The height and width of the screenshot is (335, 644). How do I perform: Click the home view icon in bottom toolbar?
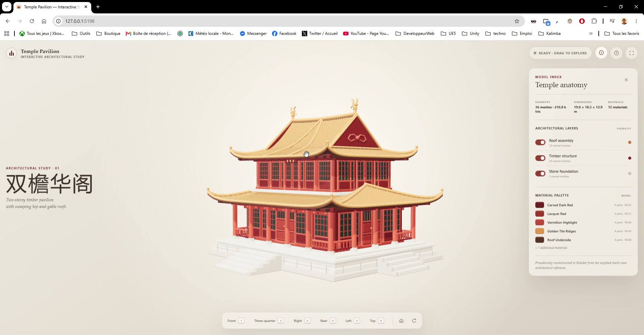coord(401,321)
